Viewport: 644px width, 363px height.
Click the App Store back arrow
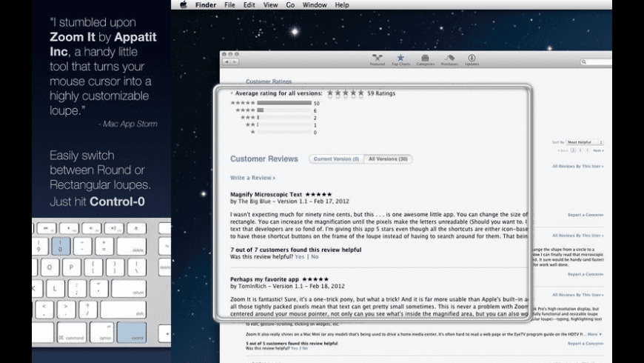click(x=227, y=61)
